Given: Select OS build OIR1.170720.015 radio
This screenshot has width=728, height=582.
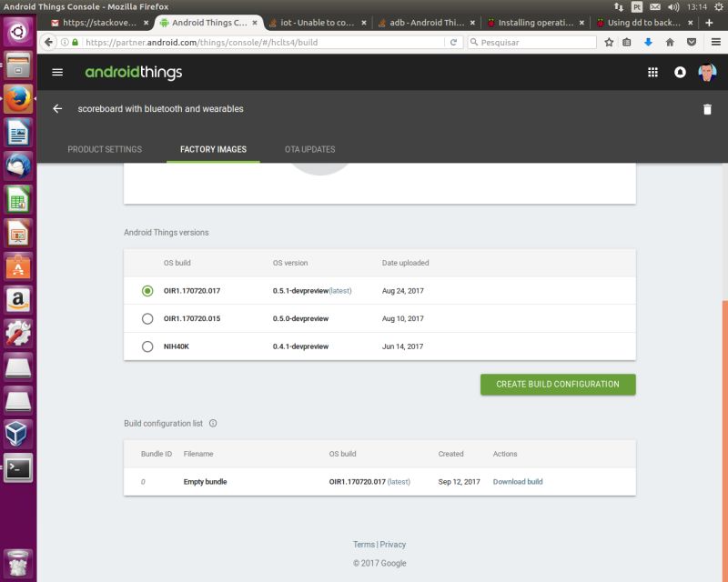Looking at the screenshot, I should (x=147, y=319).
